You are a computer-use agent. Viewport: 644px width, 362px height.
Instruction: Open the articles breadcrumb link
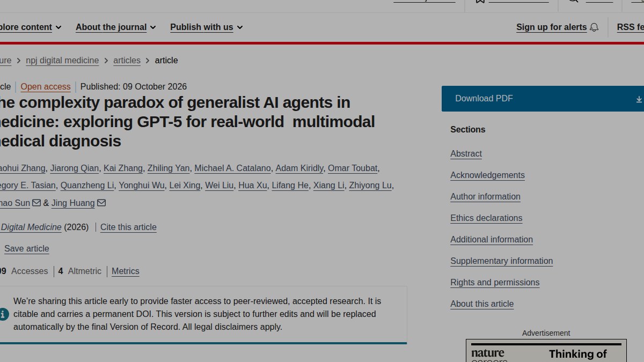tap(127, 61)
